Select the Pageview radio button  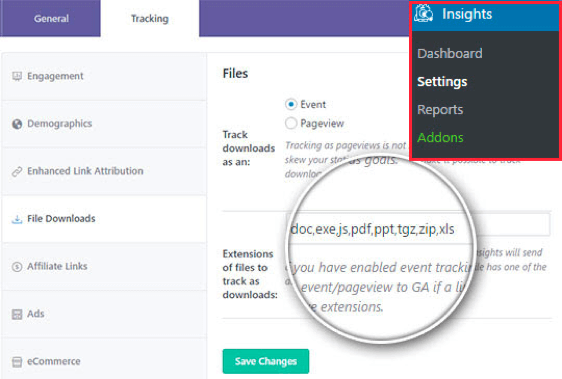(x=291, y=123)
